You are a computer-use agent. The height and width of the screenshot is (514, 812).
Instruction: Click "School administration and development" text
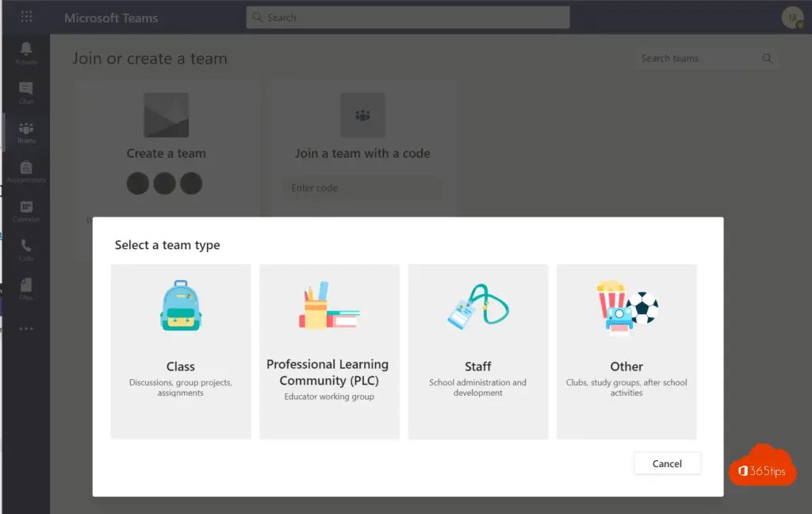click(477, 388)
